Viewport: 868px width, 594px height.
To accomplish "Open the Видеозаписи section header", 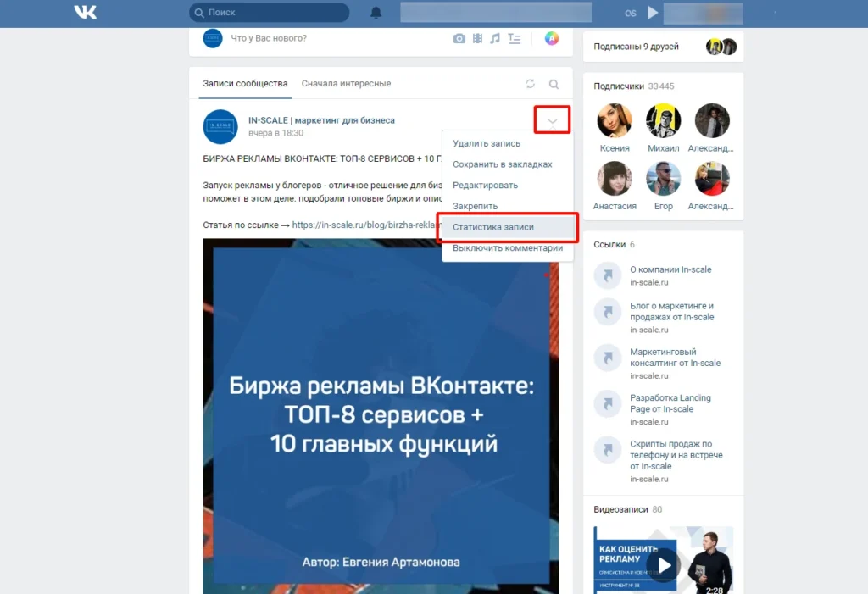I will pos(627,509).
